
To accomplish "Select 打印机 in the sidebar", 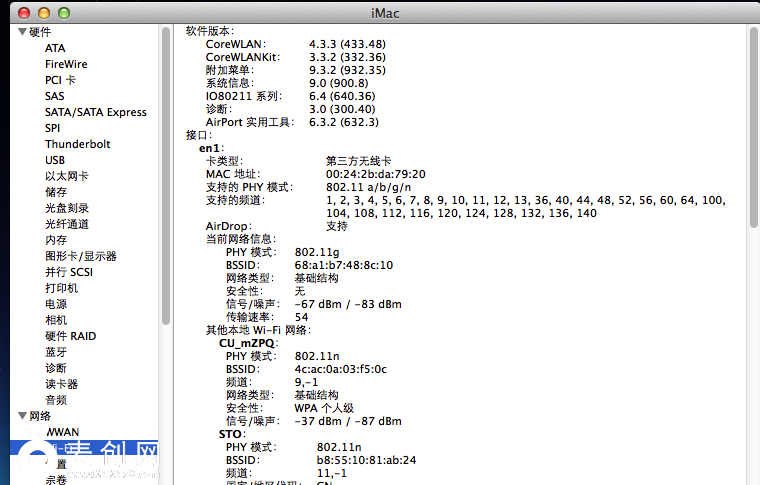I will 61,288.
